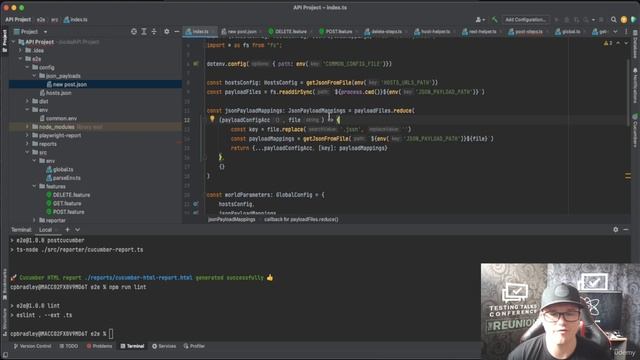The height and width of the screenshot is (360, 640).
Task: Expand the node_modules folder
Action: (27, 127)
